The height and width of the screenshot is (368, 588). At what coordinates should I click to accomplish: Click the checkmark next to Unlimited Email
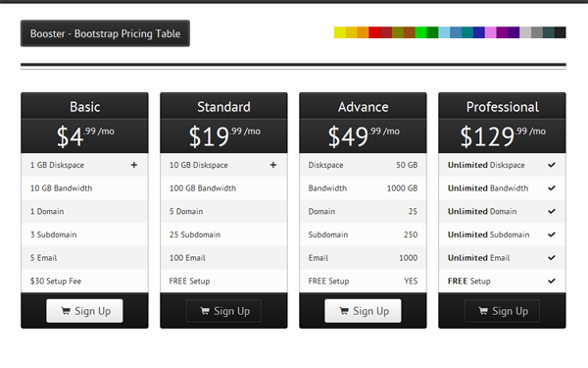point(551,258)
